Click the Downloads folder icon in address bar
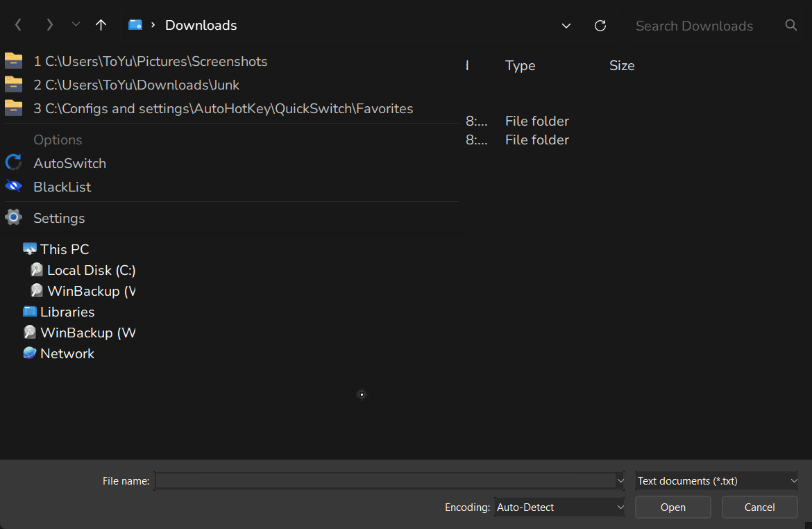Viewport: 812px width, 529px height. (135, 24)
